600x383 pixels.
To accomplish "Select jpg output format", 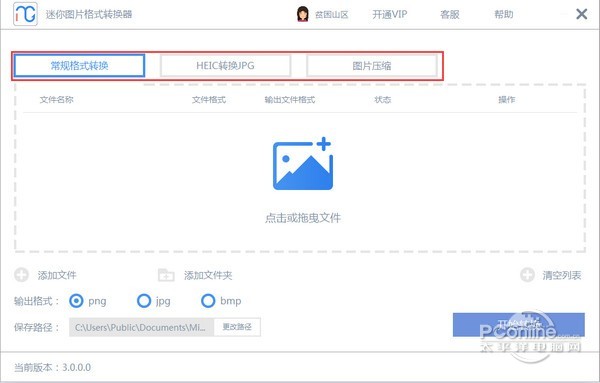I will pyautogui.click(x=144, y=301).
